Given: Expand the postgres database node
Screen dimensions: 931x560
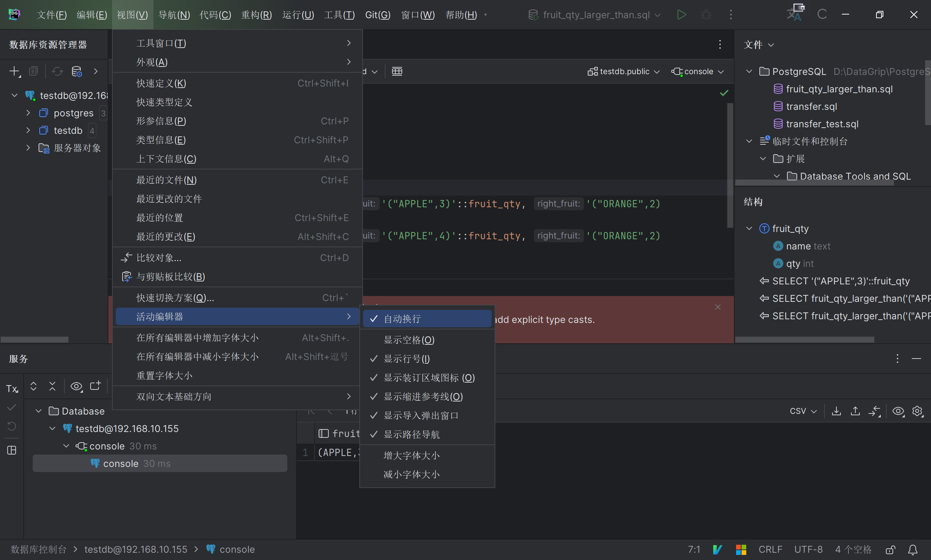Looking at the screenshot, I should [28, 113].
